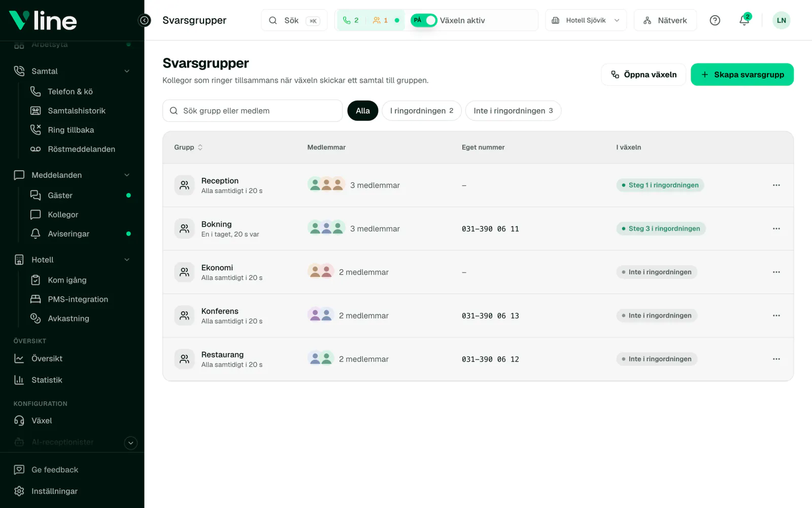Click Öppna växeln button

coord(644,75)
